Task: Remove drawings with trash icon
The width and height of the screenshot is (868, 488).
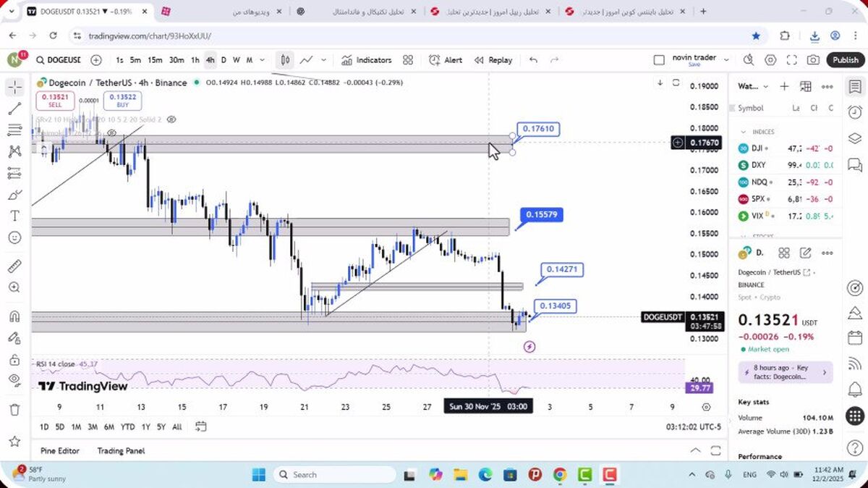Action: pyautogui.click(x=14, y=410)
